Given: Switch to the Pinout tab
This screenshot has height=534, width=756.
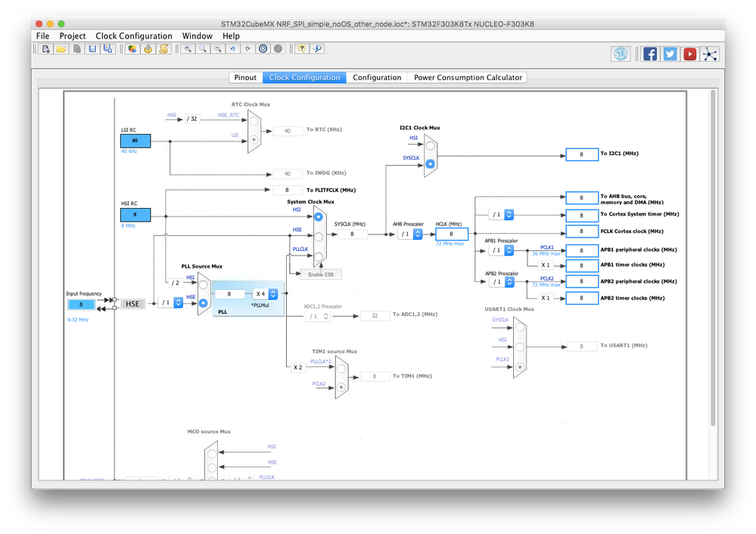Looking at the screenshot, I should pos(245,78).
